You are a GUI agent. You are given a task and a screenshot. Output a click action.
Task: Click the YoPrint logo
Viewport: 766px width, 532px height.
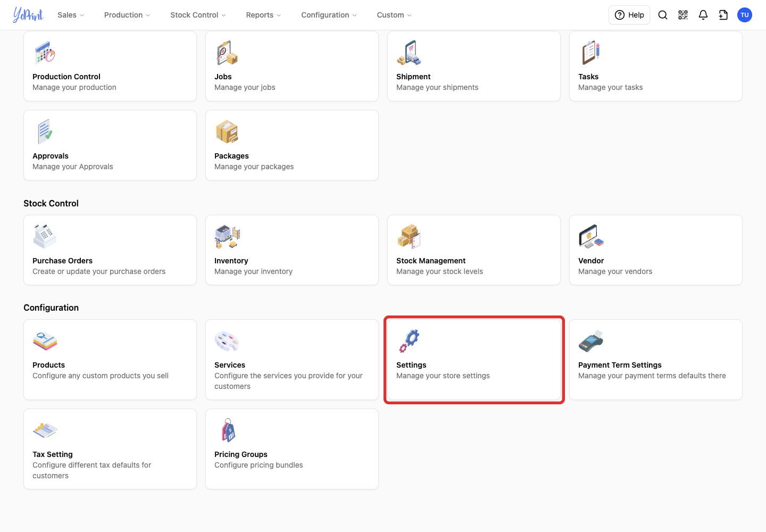(28, 15)
